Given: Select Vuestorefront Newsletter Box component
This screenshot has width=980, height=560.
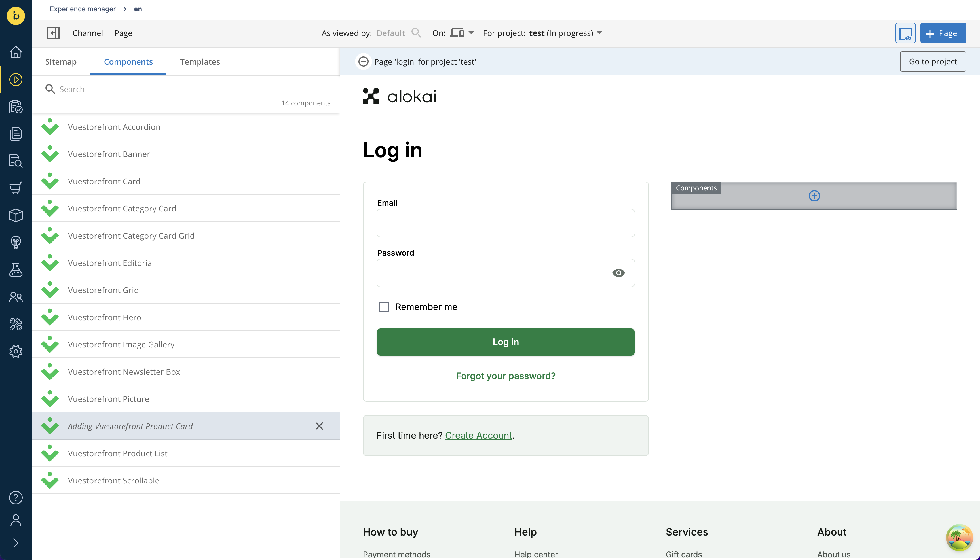Looking at the screenshot, I should (186, 372).
